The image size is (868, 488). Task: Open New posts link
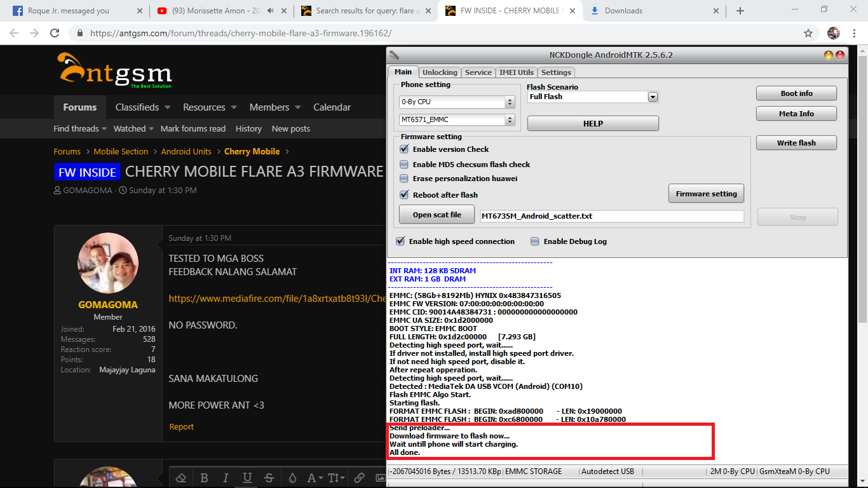pos(291,128)
